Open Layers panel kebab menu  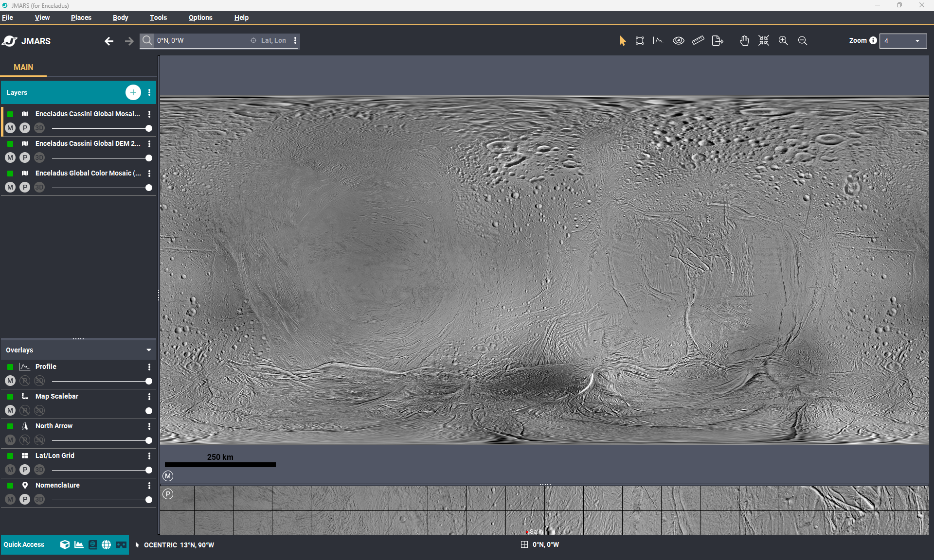click(x=149, y=92)
